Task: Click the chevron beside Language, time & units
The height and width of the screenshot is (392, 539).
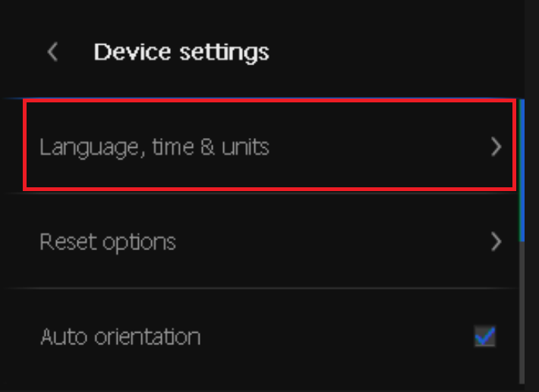Action: (x=496, y=146)
